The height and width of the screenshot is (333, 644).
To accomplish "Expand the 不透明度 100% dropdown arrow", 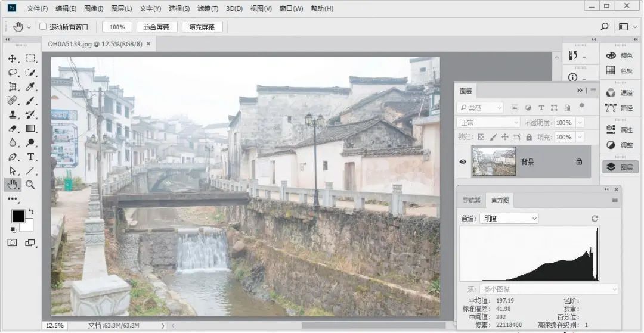I will [580, 122].
